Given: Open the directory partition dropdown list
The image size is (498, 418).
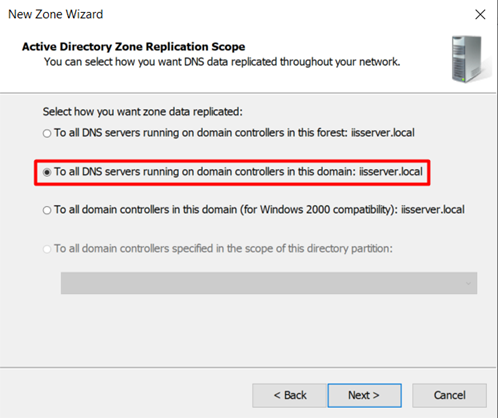Looking at the screenshot, I should (x=269, y=283).
